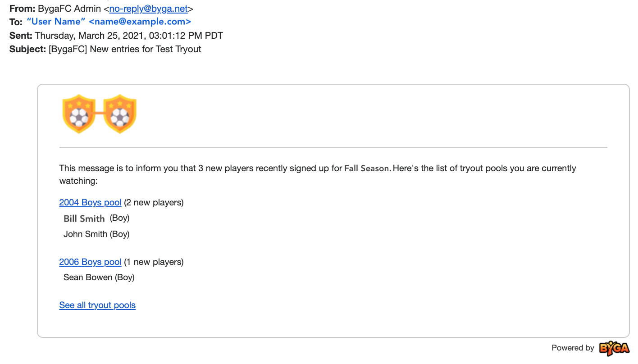Viewport: 638px width, 364px height.
Task: Click the Sent date and time
Action: (x=129, y=36)
